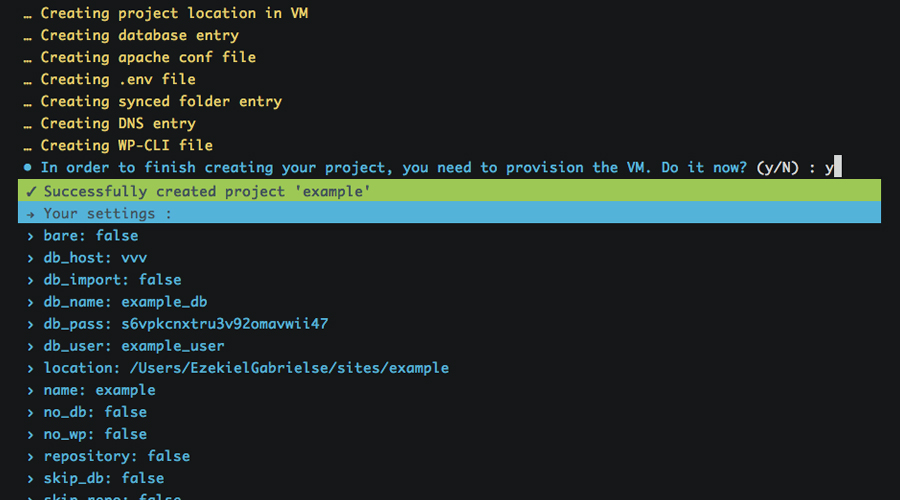The width and height of the screenshot is (900, 500).
Task: Click the location path ending in sites/example
Action: click(289, 368)
